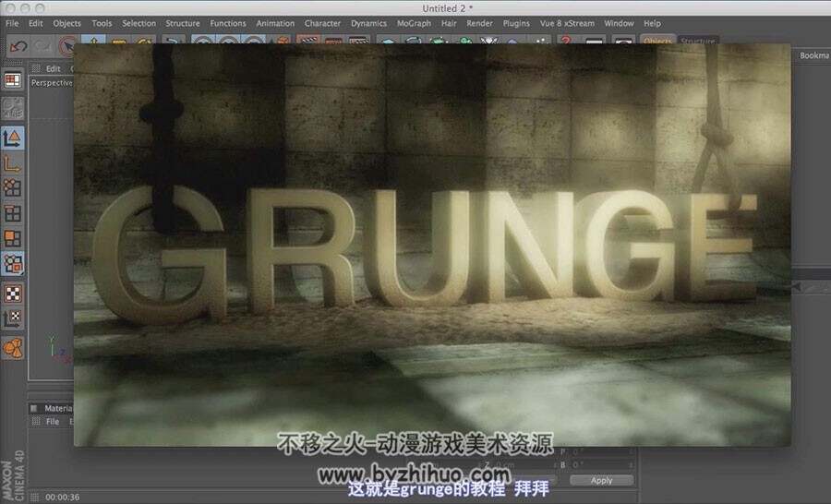Open the Plugins menu
831x504 pixels.
pyautogui.click(x=516, y=23)
